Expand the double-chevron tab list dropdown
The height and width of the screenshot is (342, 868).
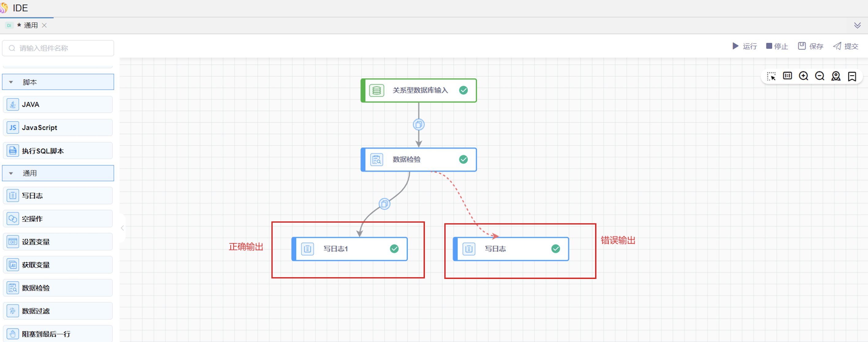tap(857, 26)
